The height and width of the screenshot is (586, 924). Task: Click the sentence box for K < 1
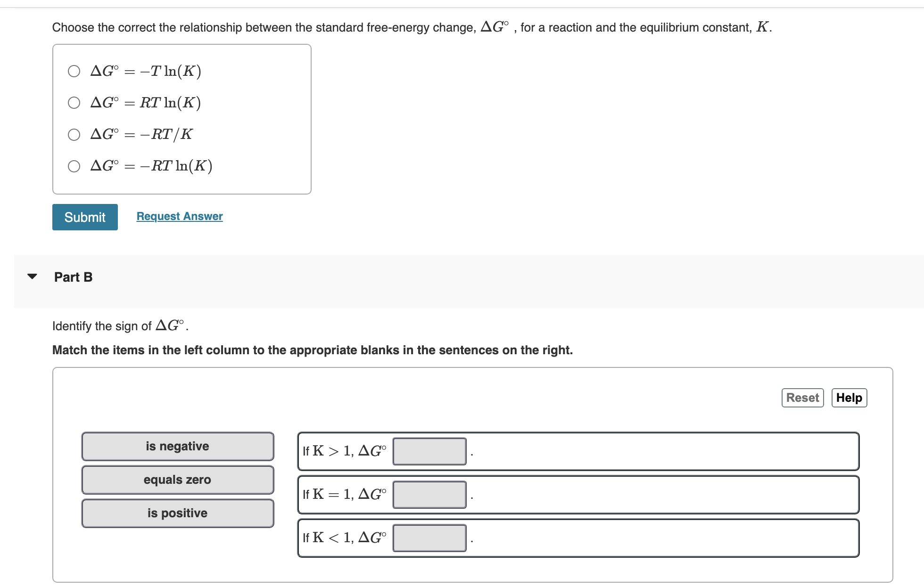point(660,538)
